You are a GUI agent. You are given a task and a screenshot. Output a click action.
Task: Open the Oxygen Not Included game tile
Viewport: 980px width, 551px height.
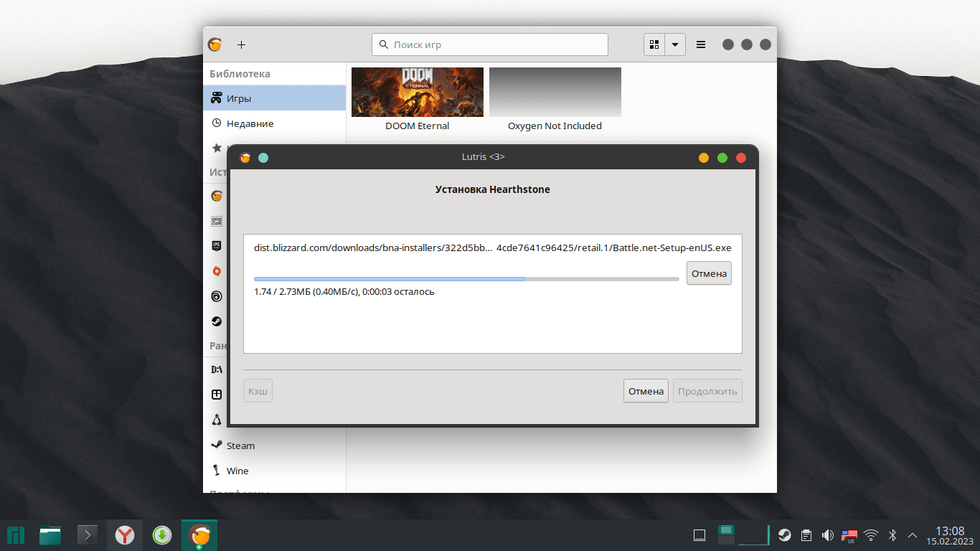[x=555, y=92]
